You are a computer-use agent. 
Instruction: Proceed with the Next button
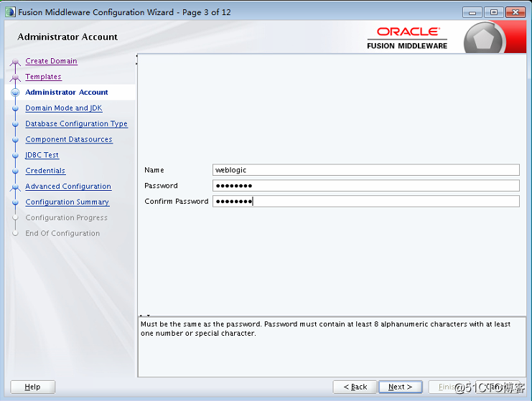pyautogui.click(x=401, y=387)
